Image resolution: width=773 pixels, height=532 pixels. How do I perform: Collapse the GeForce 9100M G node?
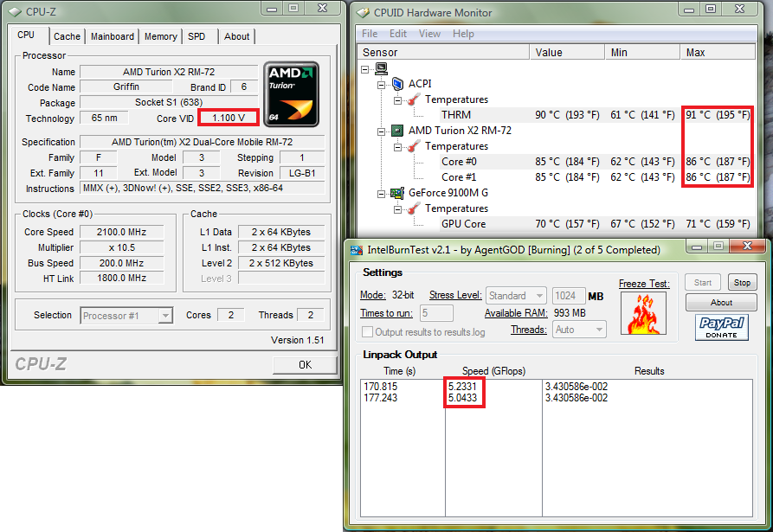click(381, 194)
